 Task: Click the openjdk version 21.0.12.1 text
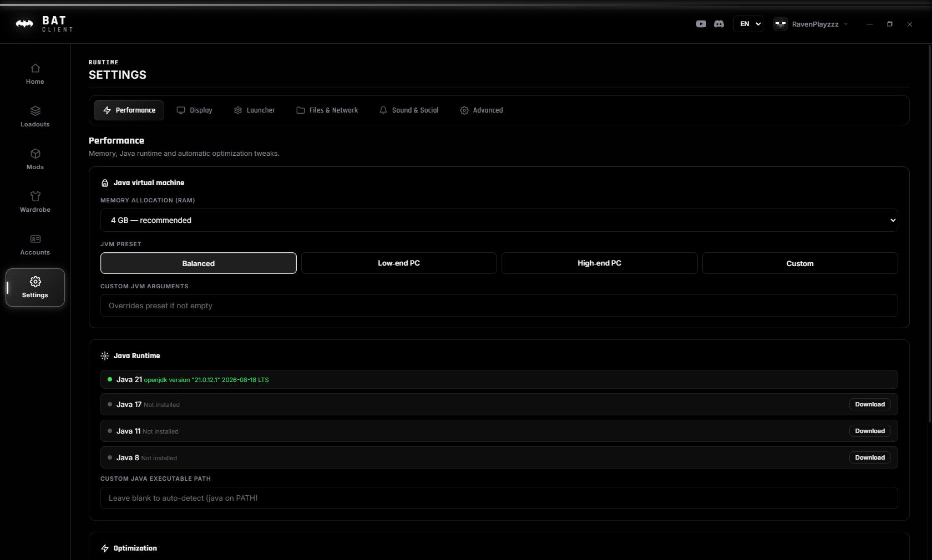point(206,380)
